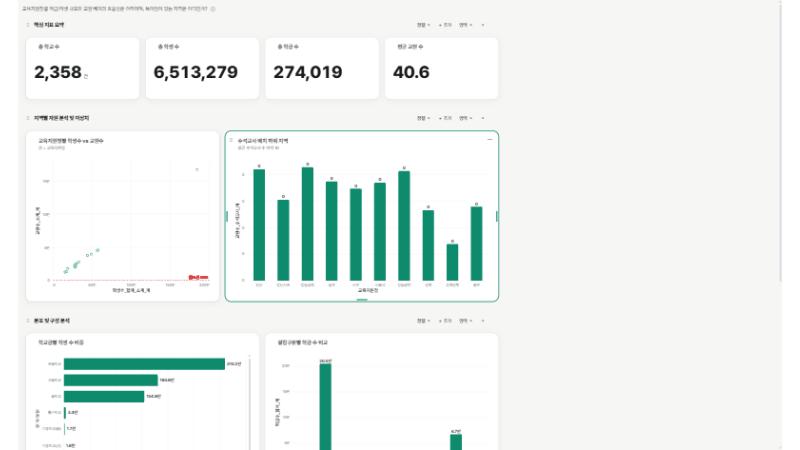This screenshot has width=800, height=450.
Task: Click drag-handle icon of second section header
Action: [28, 118]
